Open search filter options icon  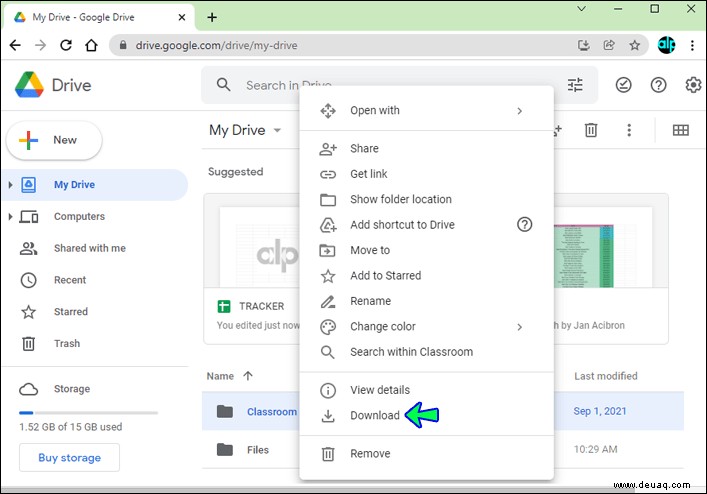(575, 85)
